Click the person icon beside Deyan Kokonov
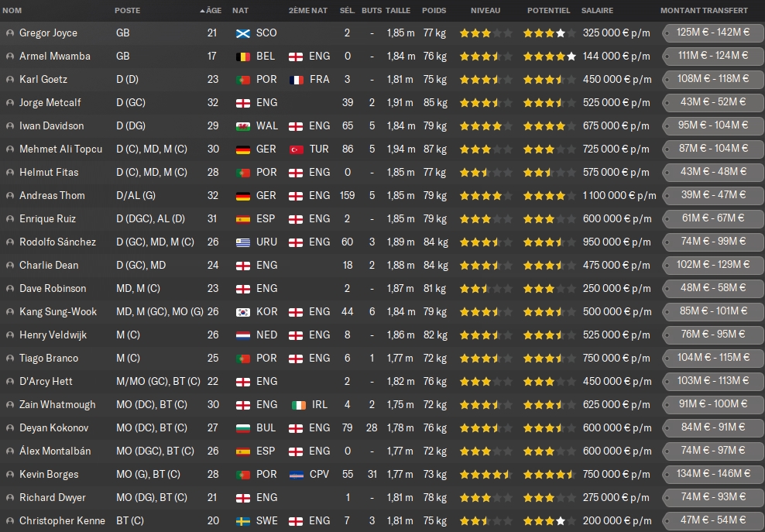This screenshot has width=765, height=532. click(x=10, y=428)
